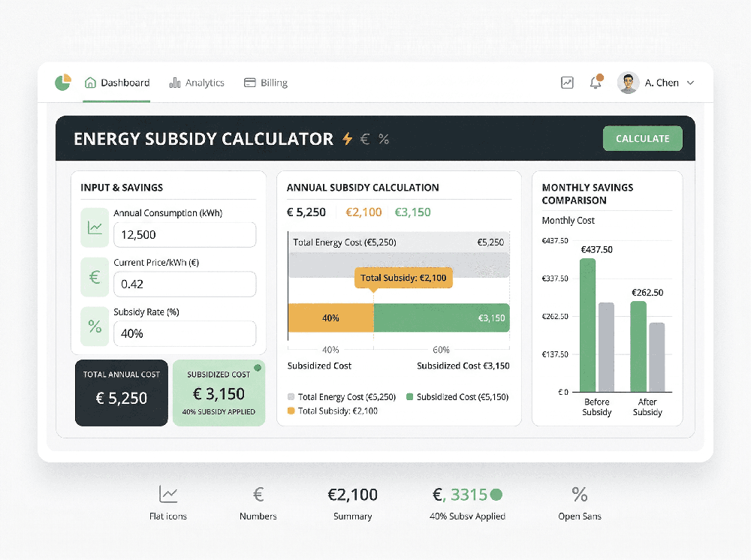Expand the A. Chen account dropdown arrow
Image resolution: width=751 pixels, height=560 pixels.
coord(690,83)
